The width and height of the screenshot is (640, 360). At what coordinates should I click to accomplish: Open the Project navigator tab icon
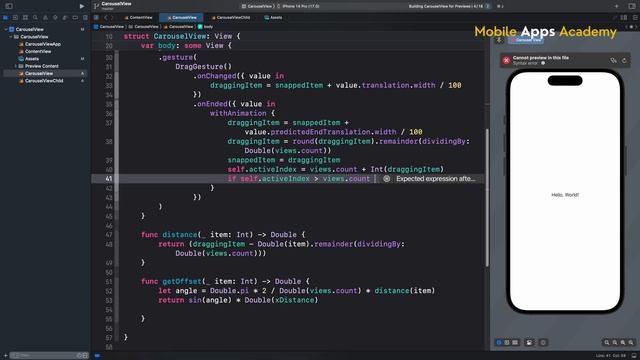click(5, 18)
